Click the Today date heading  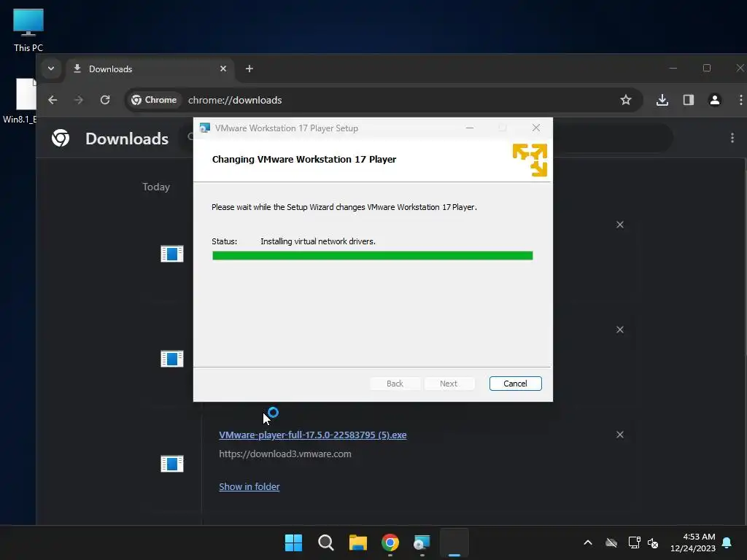pyautogui.click(x=156, y=187)
